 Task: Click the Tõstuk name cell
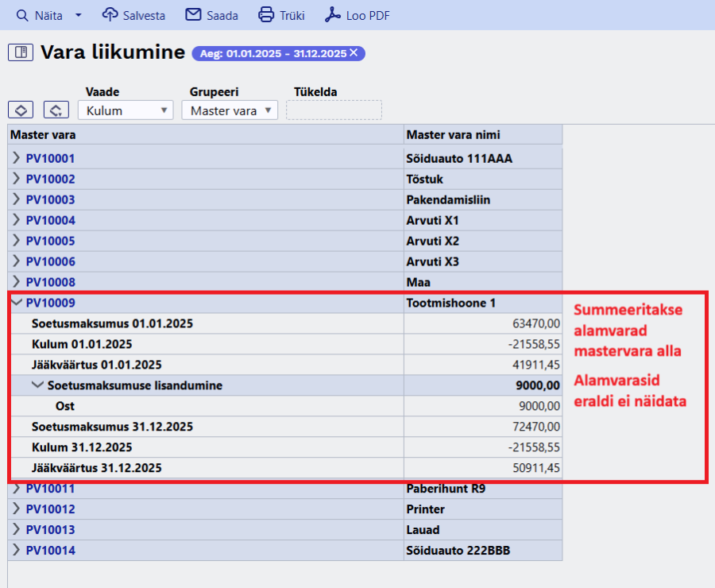[483, 180]
